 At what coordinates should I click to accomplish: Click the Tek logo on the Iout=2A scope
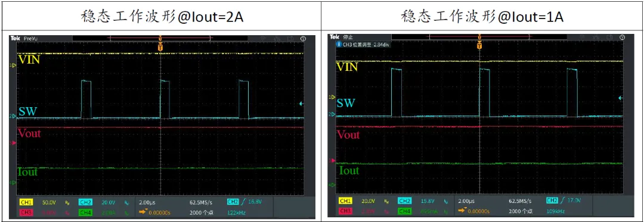pos(15,38)
